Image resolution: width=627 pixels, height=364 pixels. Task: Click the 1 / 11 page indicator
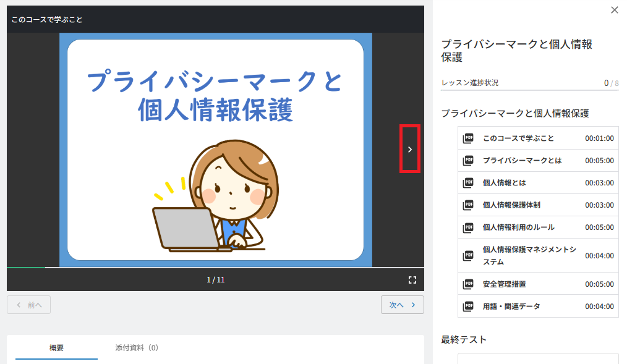click(x=216, y=280)
